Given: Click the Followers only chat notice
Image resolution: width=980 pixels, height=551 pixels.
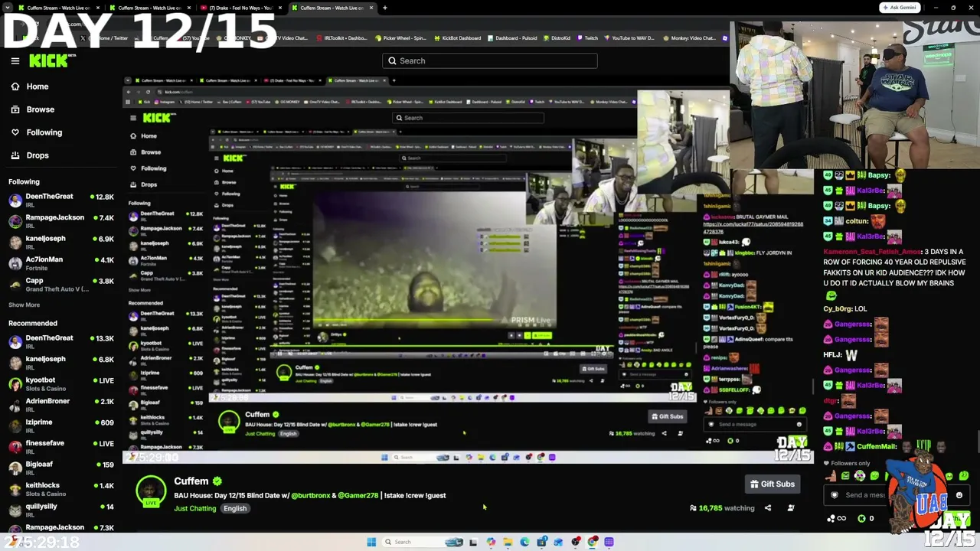Looking at the screenshot, I should coord(847,463).
